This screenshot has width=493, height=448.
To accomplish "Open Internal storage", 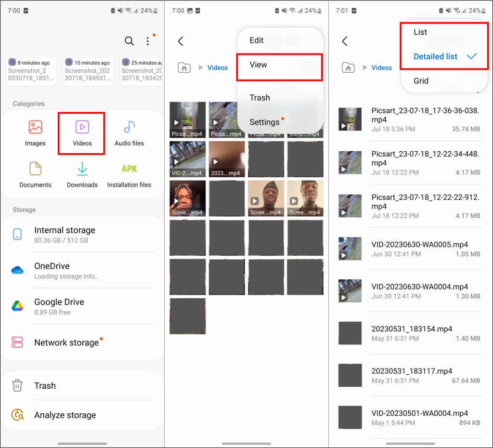I will 65,235.
